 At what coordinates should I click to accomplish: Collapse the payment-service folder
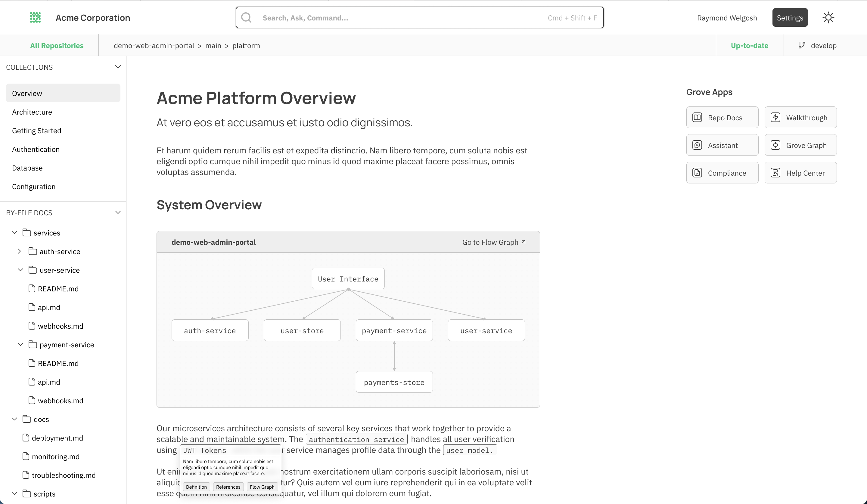[x=20, y=345]
